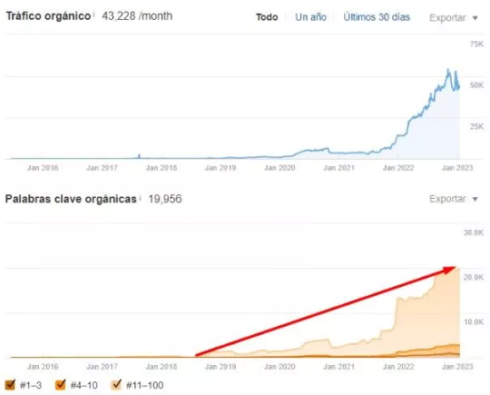This screenshot has height=395, width=490.
Task: Toggle the #4–10 positions checkbox
Action: (x=60, y=384)
